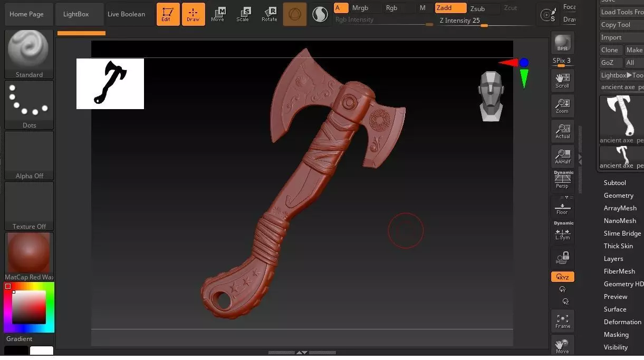The width and height of the screenshot is (644, 360).
Task: Click the Load Tools From button
Action: click(622, 12)
